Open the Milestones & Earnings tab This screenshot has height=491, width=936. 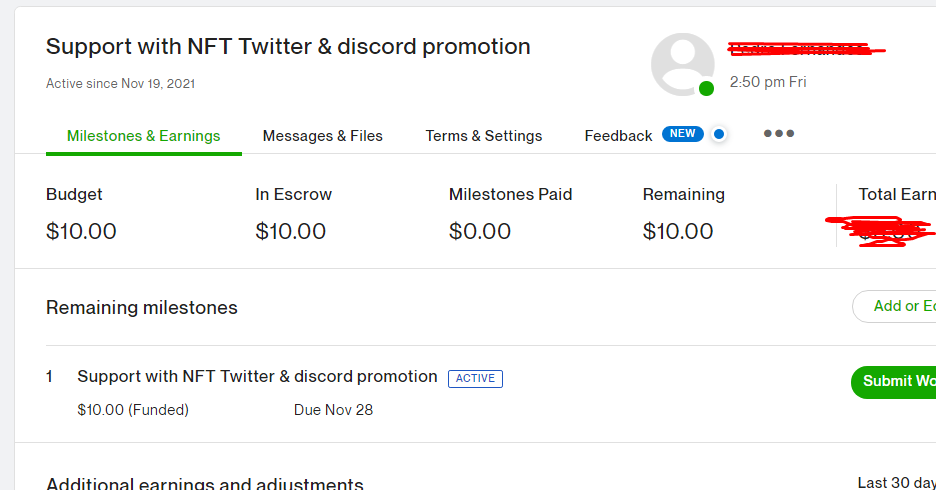[x=143, y=136]
